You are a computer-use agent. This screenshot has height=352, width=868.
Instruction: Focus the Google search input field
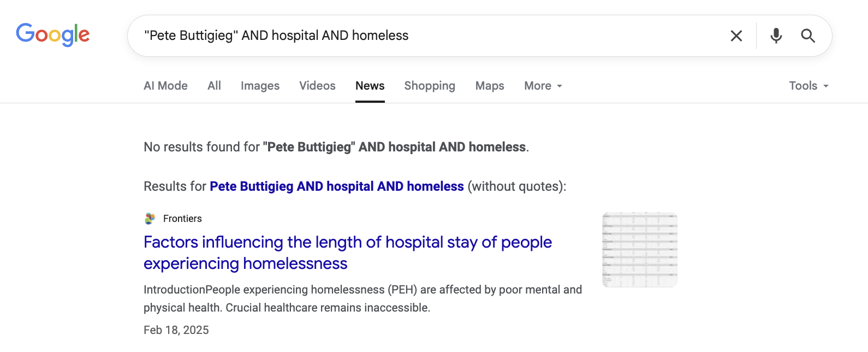tap(426, 36)
